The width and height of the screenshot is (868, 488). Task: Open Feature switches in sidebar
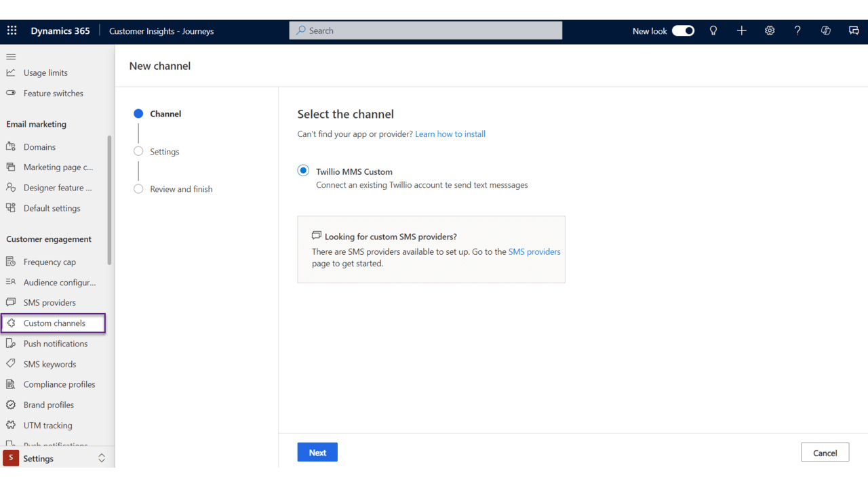[54, 93]
